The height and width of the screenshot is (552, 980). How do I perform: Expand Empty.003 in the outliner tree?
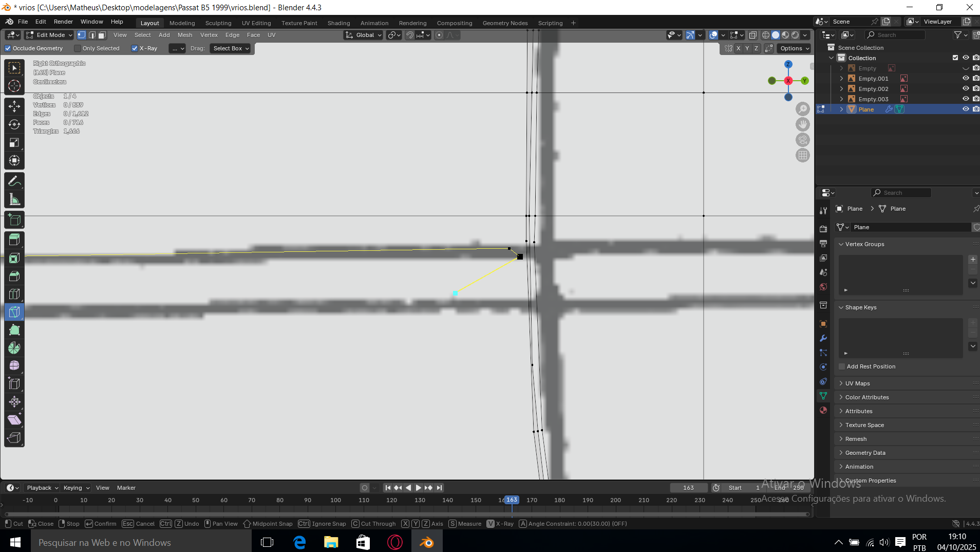tap(841, 99)
